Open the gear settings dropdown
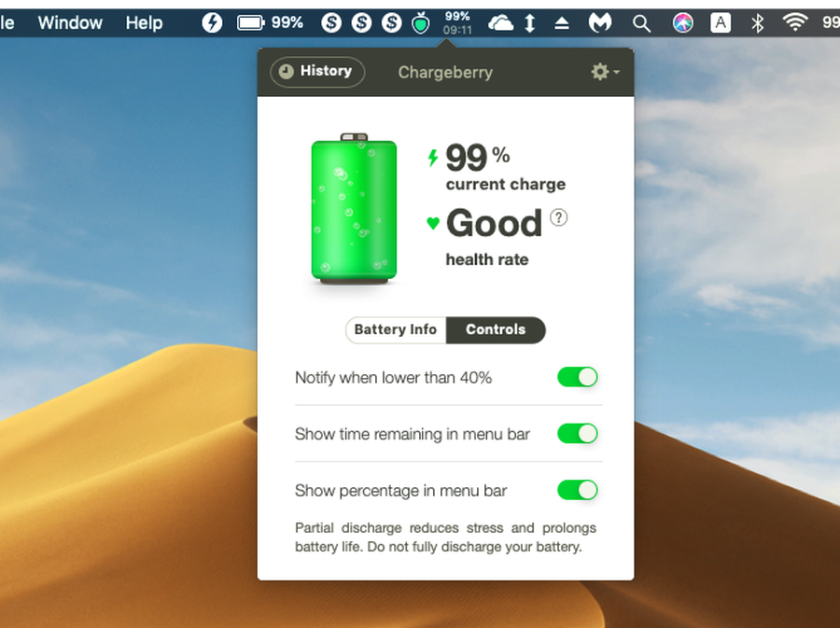 tap(606, 72)
